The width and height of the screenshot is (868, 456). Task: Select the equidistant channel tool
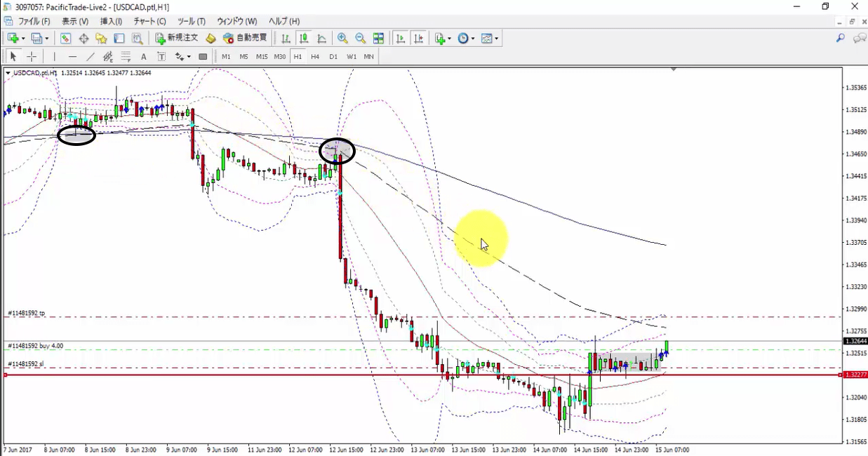click(108, 57)
